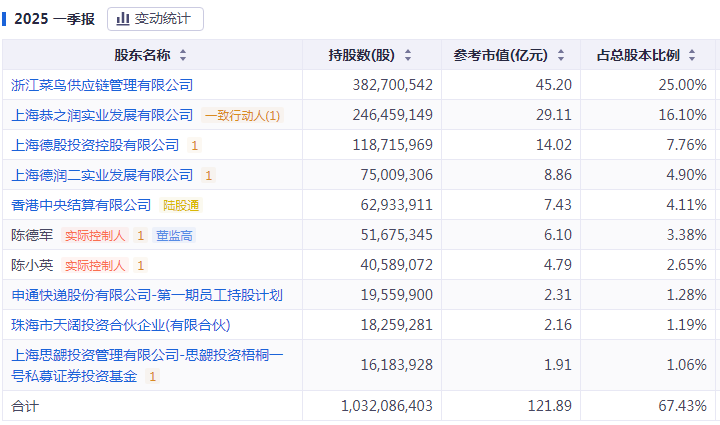
Task: Open 上海德殷投资控股有限公司 link
Action: click(x=95, y=145)
